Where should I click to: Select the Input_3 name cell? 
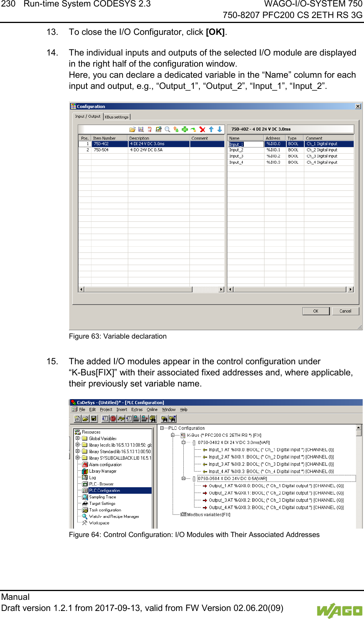tap(246, 156)
